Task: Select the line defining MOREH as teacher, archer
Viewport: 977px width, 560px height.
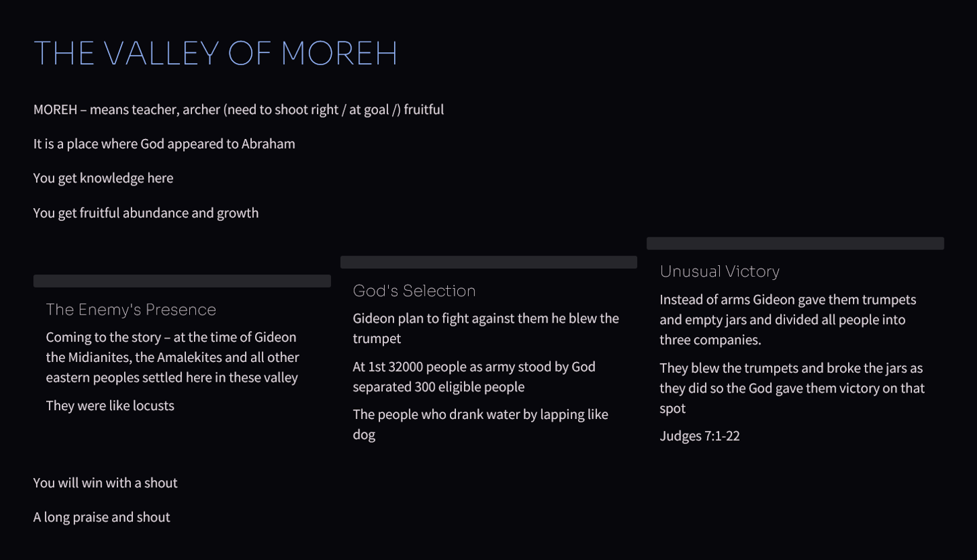Action: tap(238, 109)
